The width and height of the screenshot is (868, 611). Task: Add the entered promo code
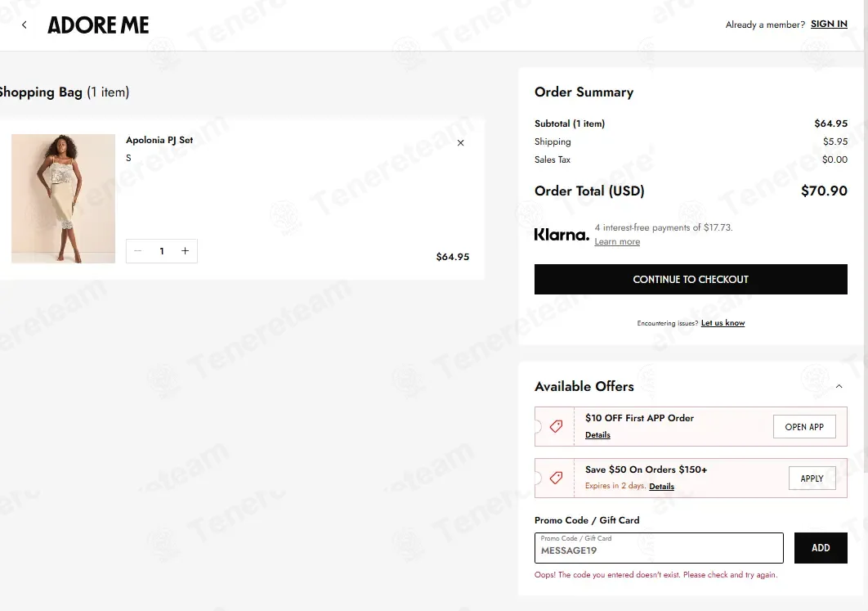pos(821,548)
